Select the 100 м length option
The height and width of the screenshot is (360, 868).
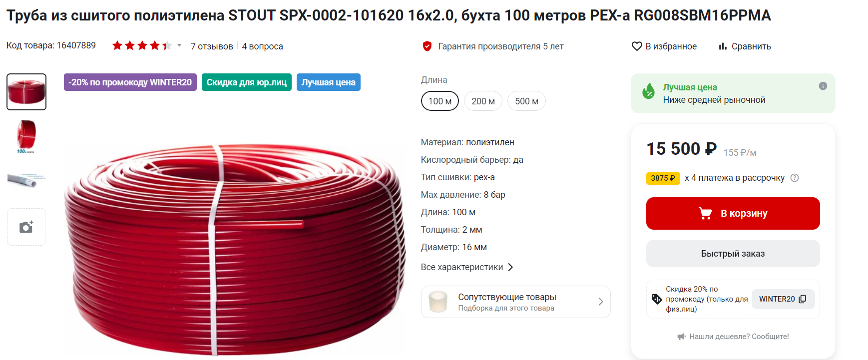tap(440, 101)
